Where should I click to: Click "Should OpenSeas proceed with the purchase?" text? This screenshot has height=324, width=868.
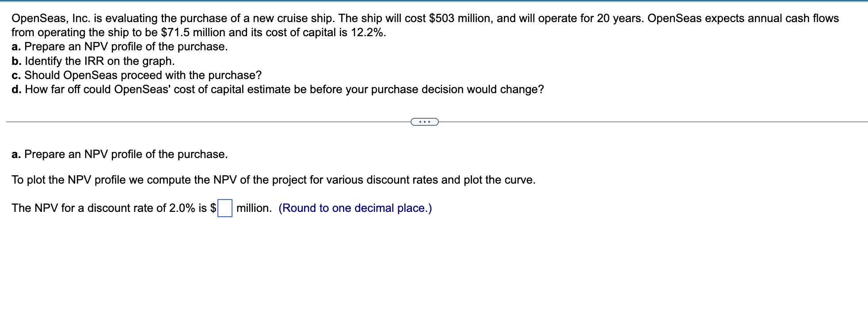pyautogui.click(x=143, y=75)
